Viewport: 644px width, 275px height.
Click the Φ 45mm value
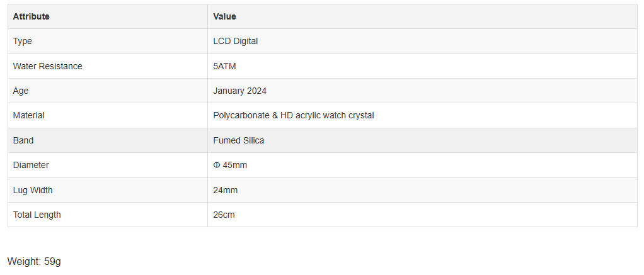[x=230, y=165]
